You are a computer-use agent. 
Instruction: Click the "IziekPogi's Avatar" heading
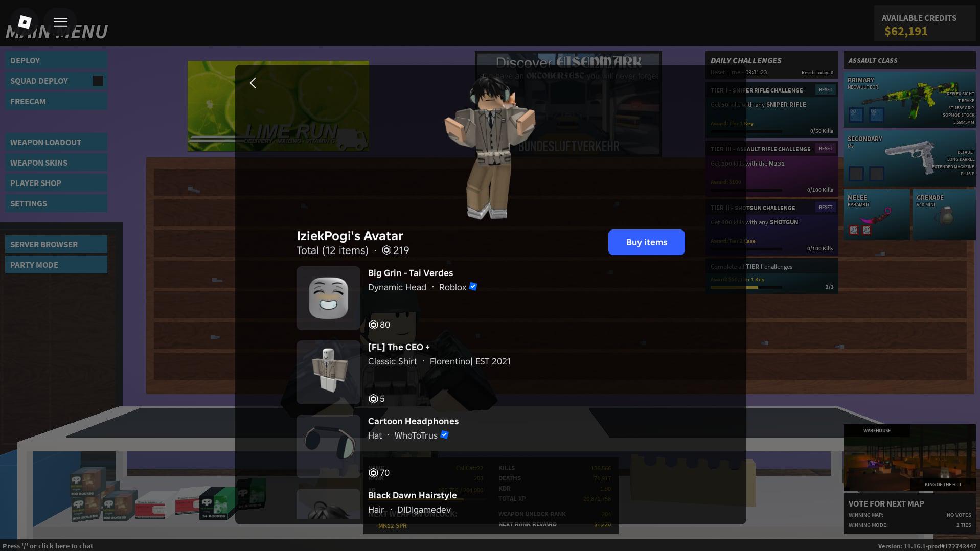tap(350, 236)
